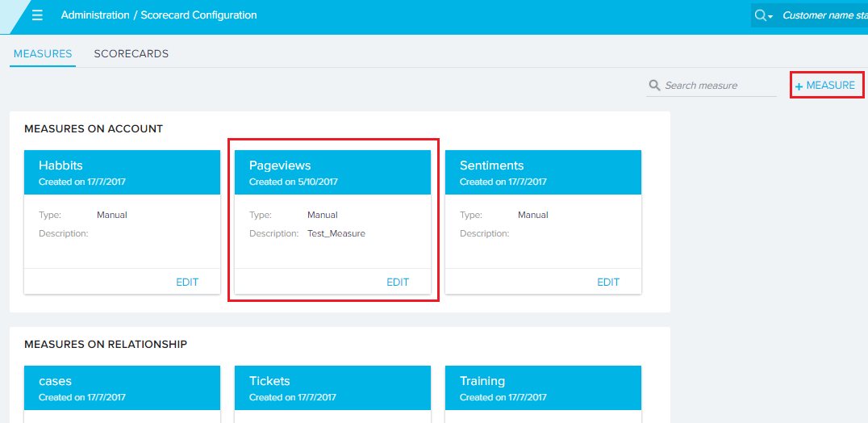Select the Pageviews card title

280,165
